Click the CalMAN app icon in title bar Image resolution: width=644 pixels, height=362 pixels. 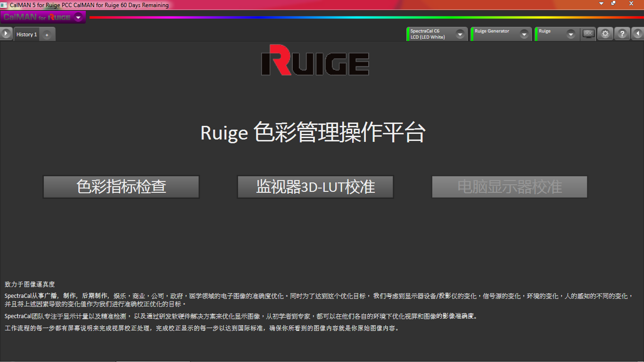4,5
